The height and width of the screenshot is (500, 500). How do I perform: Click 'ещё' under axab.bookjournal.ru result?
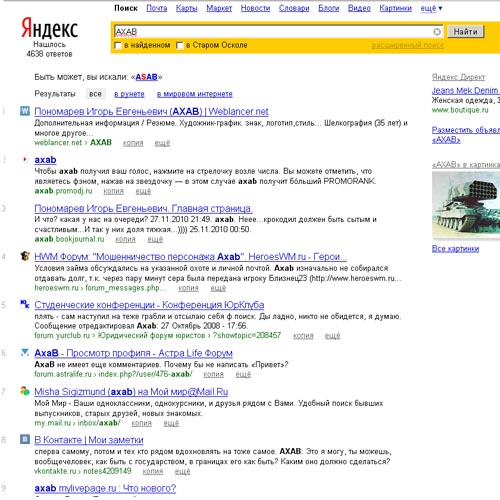point(155,239)
